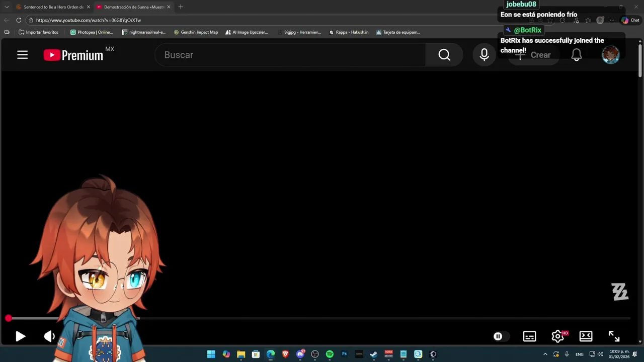Close the 'Sentenced to Be a Hero' tab
Viewport: 644px width, 362px height.
[x=89, y=7]
